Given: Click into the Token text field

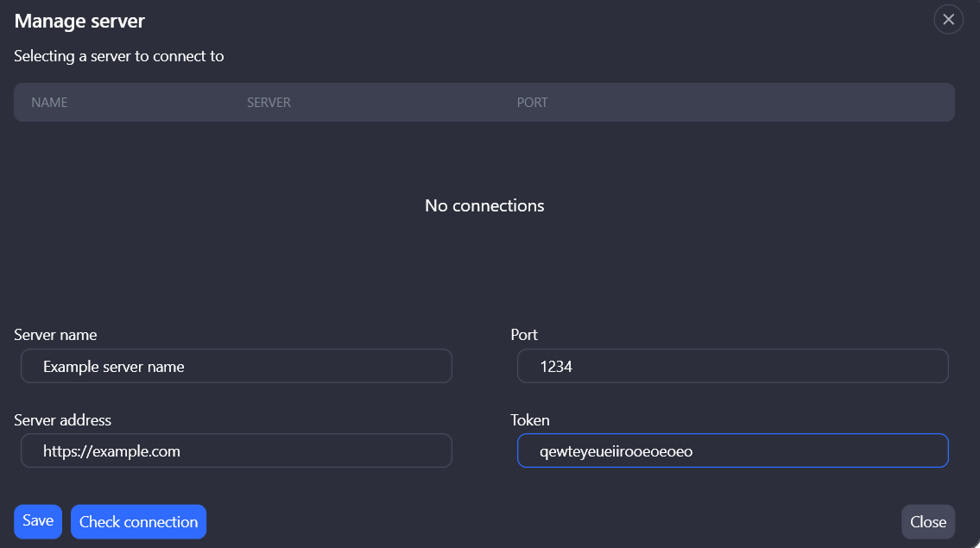Looking at the screenshot, I should pyautogui.click(x=732, y=450).
